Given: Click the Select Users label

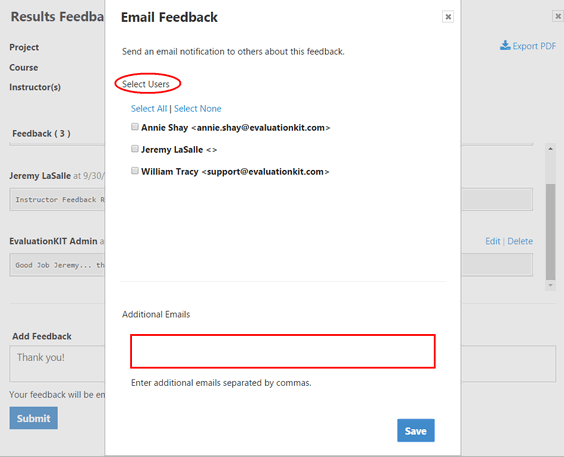Looking at the screenshot, I should click(x=146, y=84).
